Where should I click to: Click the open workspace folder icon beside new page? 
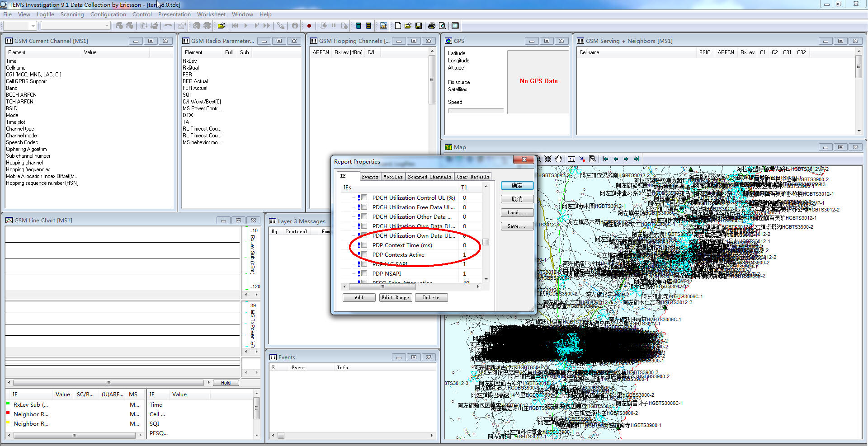(x=408, y=26)
